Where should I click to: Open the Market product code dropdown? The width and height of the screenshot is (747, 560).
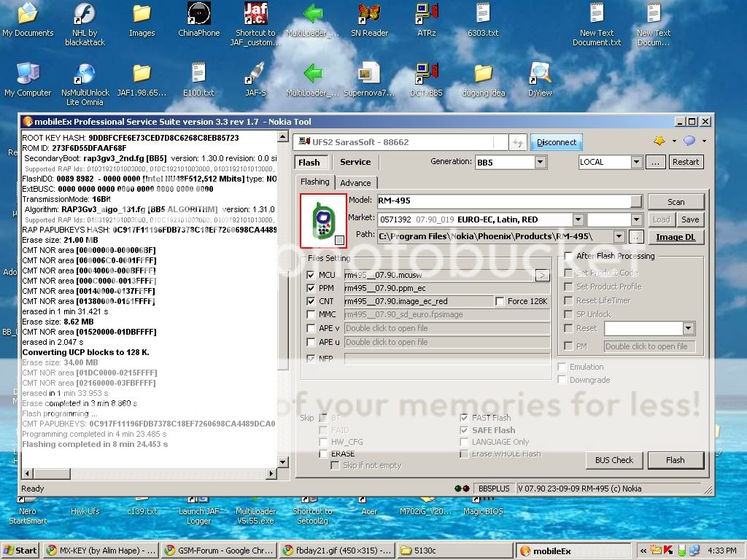[578, 219]
